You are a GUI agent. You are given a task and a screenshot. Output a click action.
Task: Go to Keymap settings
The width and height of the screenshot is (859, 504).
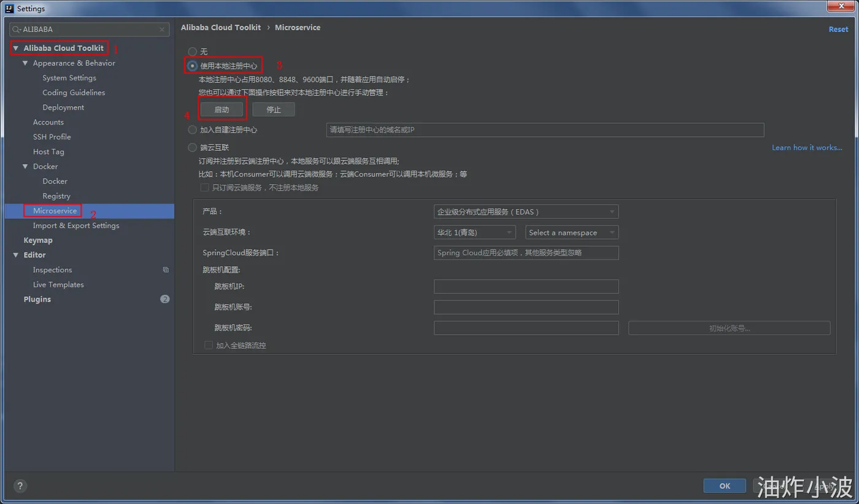point(38,240)
